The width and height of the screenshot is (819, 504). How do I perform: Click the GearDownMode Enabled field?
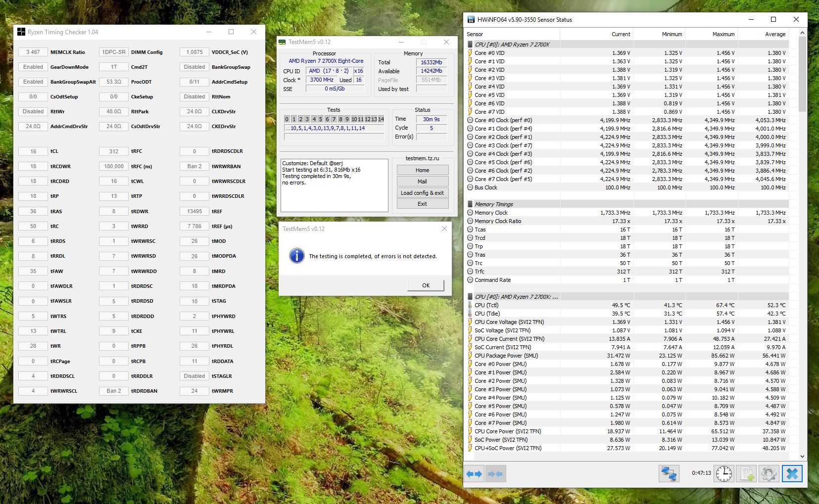tap(33, 67)
